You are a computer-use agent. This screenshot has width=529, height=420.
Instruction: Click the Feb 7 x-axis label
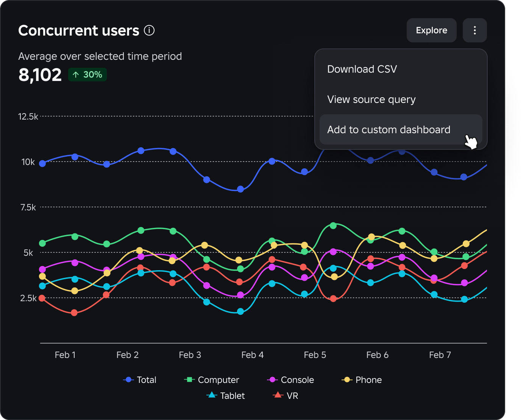pyautogui.click(x=440, y=355)
